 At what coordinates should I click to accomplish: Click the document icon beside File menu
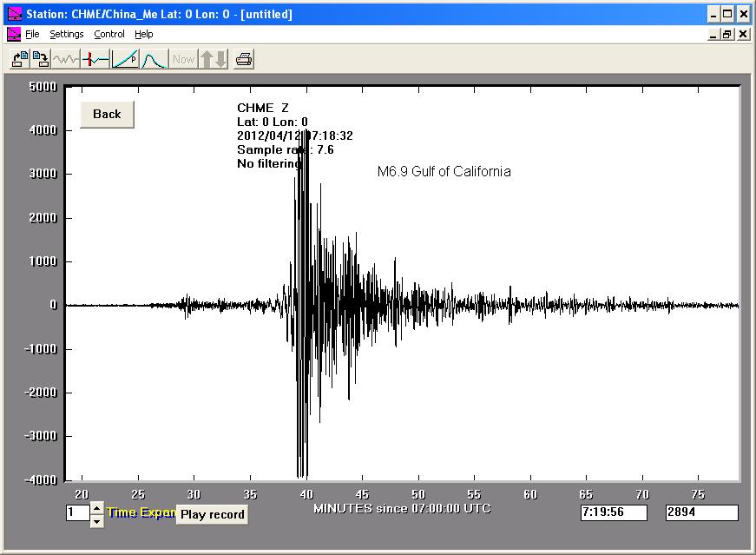13,35
